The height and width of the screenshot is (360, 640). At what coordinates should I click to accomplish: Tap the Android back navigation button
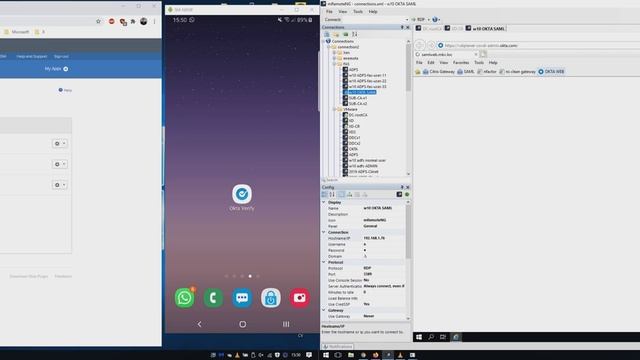pos(199,324)
